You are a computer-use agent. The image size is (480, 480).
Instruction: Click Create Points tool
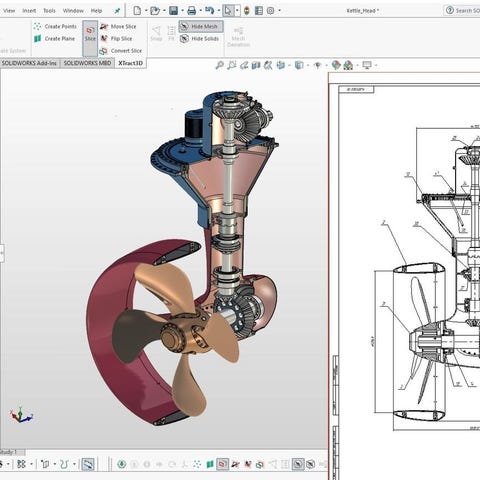point(55,26)
